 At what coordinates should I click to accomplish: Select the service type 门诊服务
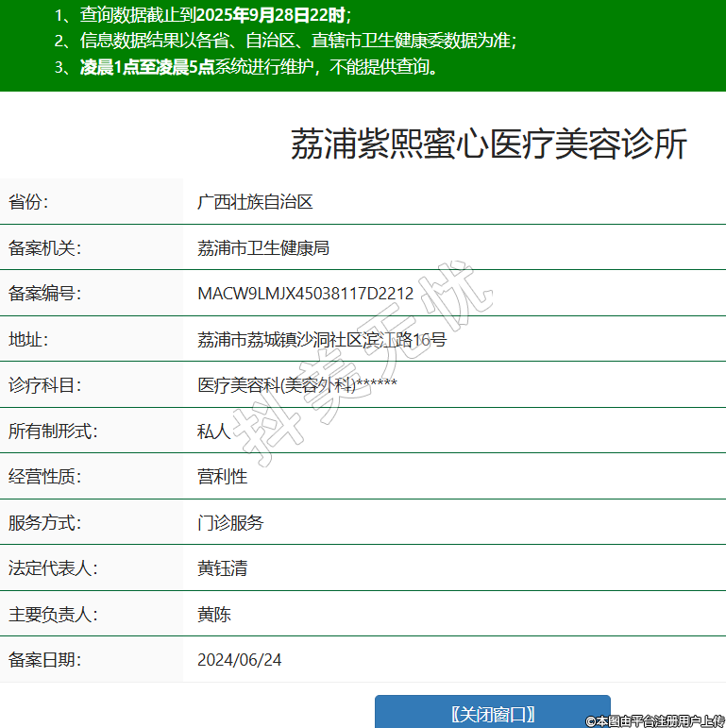click(x=230, y=523)
